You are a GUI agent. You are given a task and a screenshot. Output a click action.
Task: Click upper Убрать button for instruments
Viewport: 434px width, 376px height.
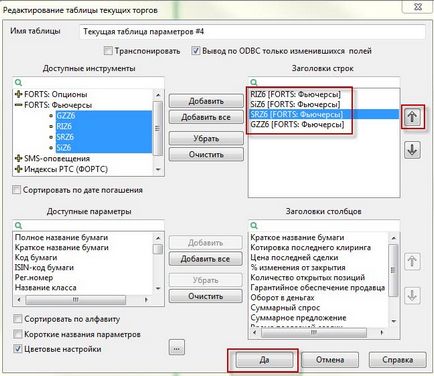[x=206, y=138]
